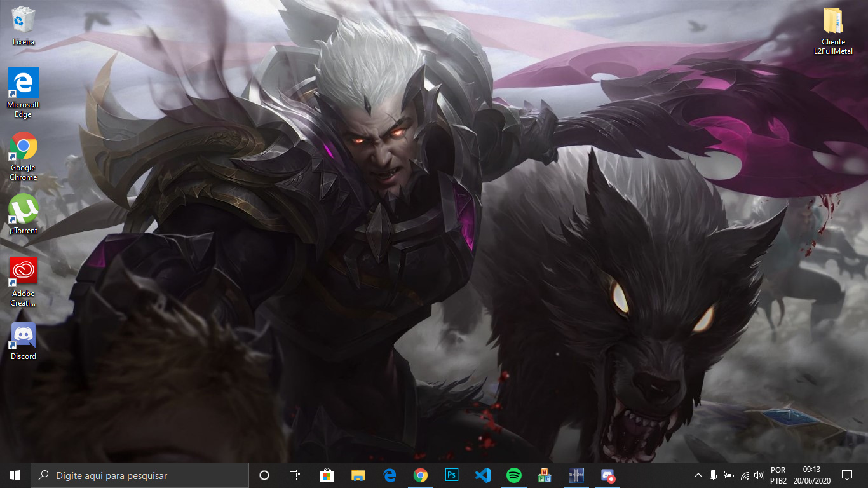The image size is (868, 488).
Task: Expand the hidden system tray icons
Action: click(x=698, y=475)
